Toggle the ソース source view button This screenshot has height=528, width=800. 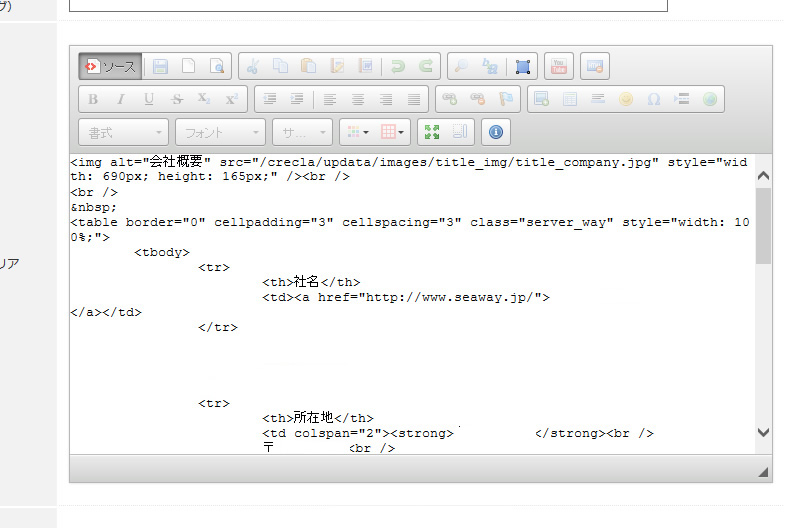coord(110,67)
